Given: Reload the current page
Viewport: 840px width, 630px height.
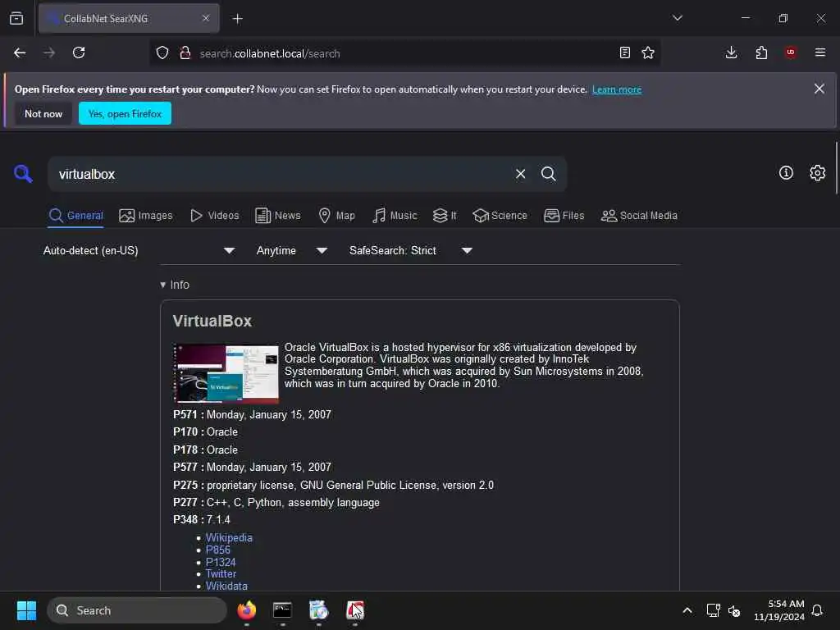Looking at the screenshot, I should click(79, 52).
